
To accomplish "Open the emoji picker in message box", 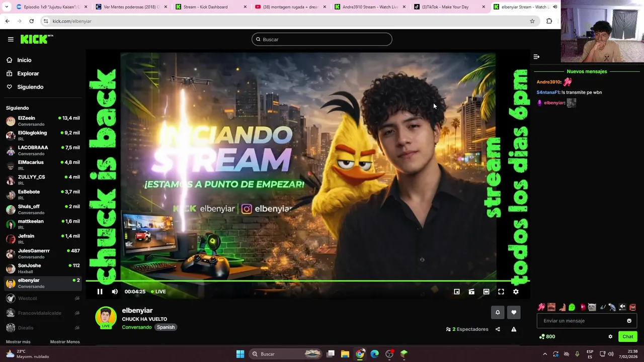I will [629, 321].
